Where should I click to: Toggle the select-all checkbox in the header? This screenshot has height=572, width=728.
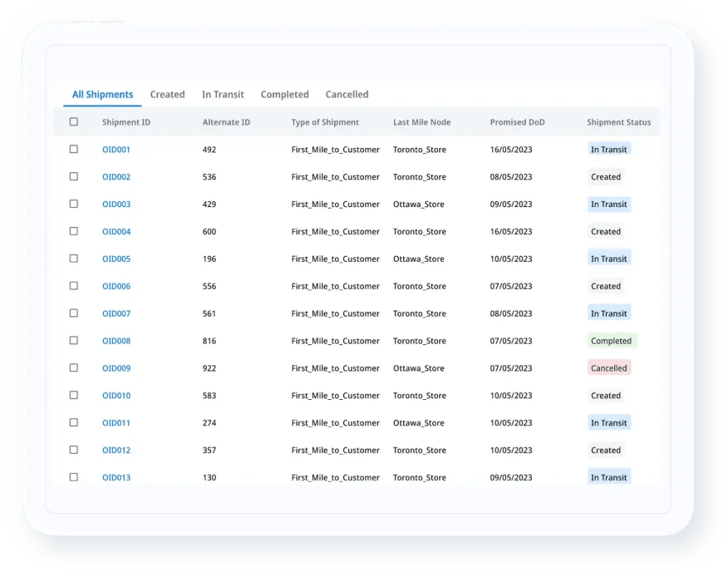pos(74,122)
